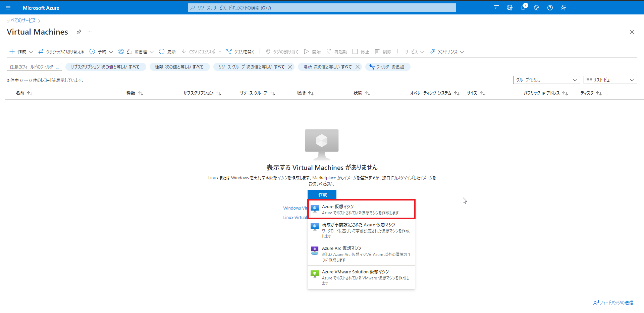Focus the 任意のフィールドのフィルター input
Screen dimensions: 644x313
point(34,67)
